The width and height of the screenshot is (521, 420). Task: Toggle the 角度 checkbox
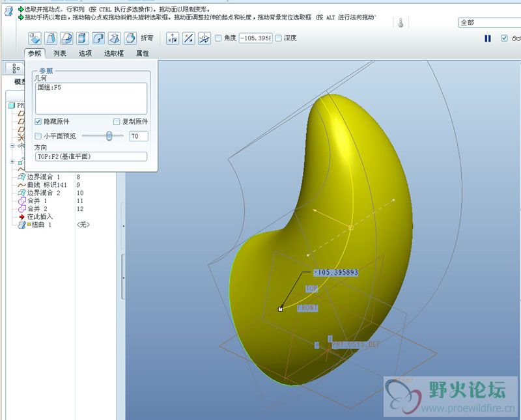click(x=218, y=38)
